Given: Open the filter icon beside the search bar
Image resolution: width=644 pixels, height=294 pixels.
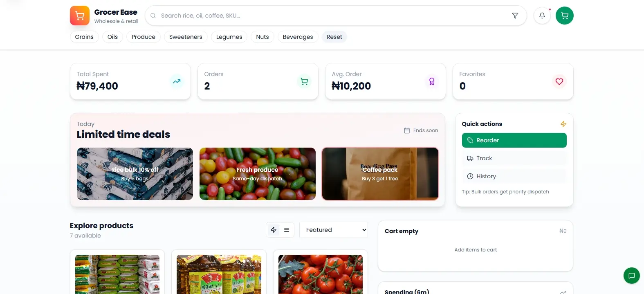Looking at the screenshot, I should 515,15.
